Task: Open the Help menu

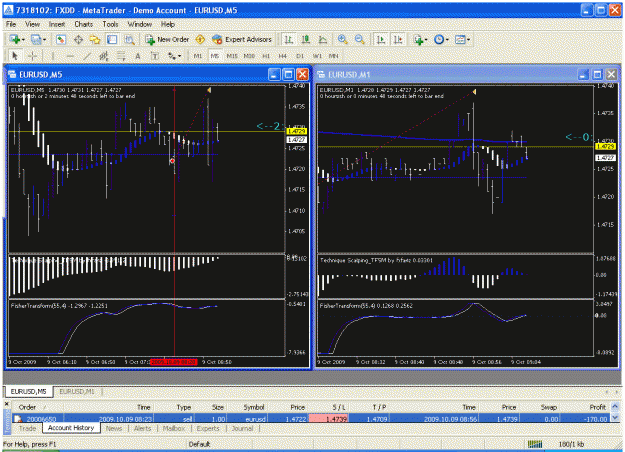Action: (168, 24)
